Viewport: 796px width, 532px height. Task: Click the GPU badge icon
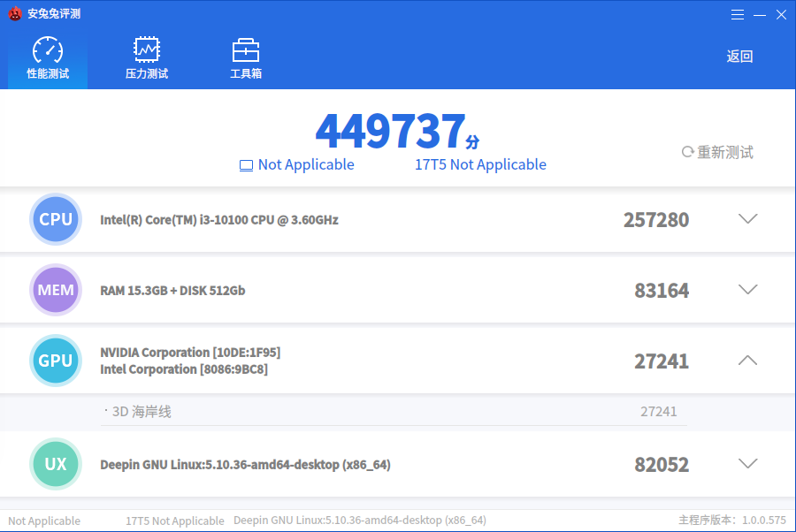pyautogui.click(x=56, y=361)
